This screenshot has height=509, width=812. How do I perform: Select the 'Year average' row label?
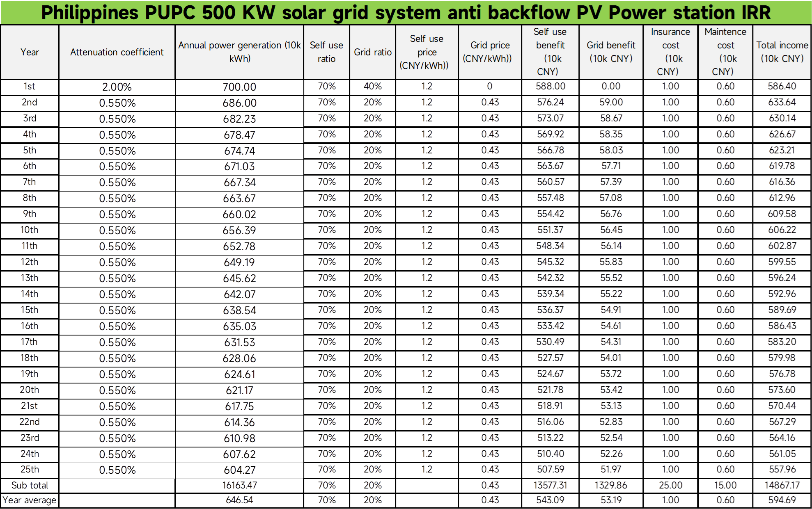click(x=30, y=500)
